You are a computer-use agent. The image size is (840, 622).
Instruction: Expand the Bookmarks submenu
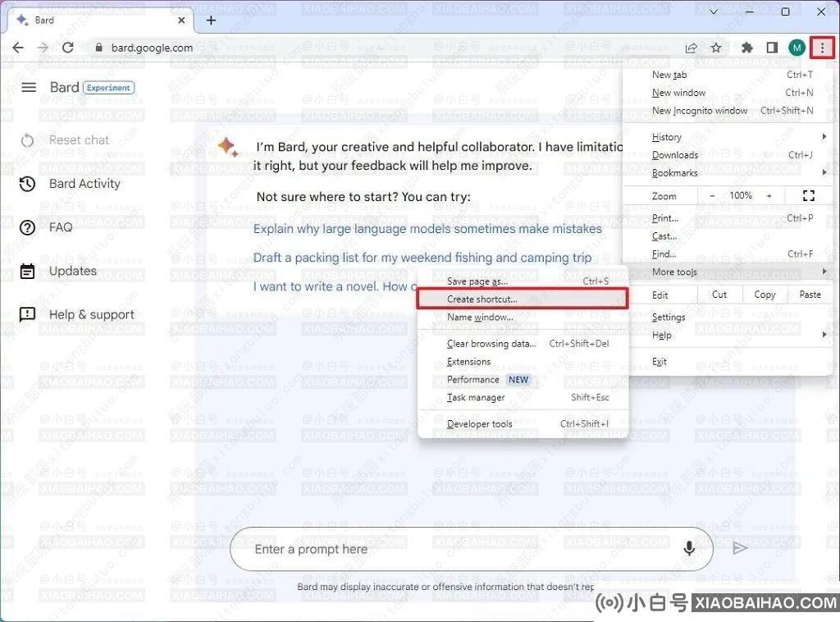[x=728, y=173]
